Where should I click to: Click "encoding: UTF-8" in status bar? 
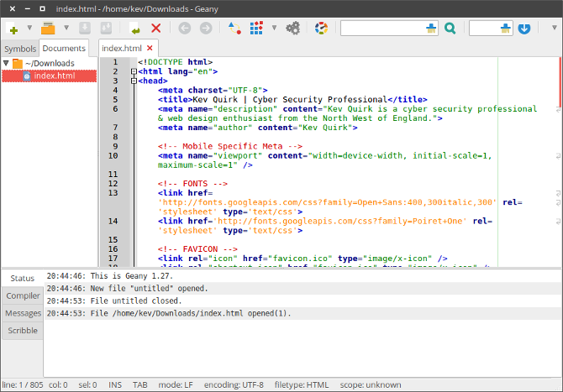tap(234, 384)
